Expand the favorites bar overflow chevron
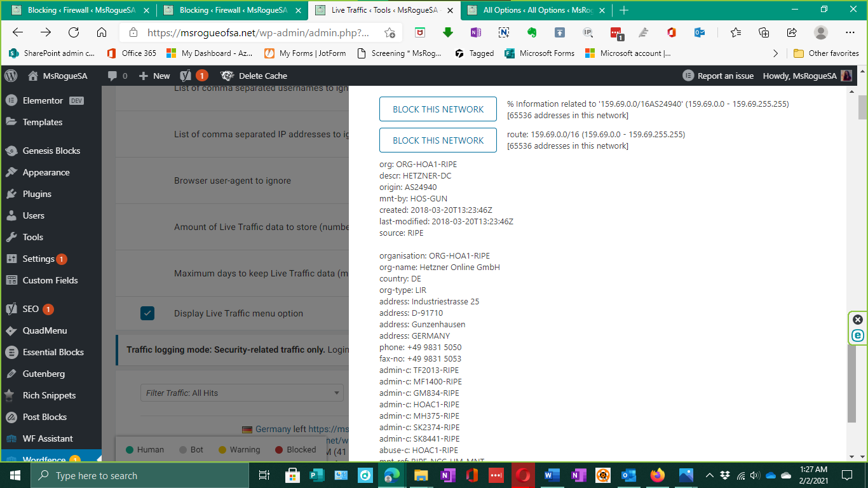This screenshot has height=488, width=868. pyautogui.click(x=775, y=53)
